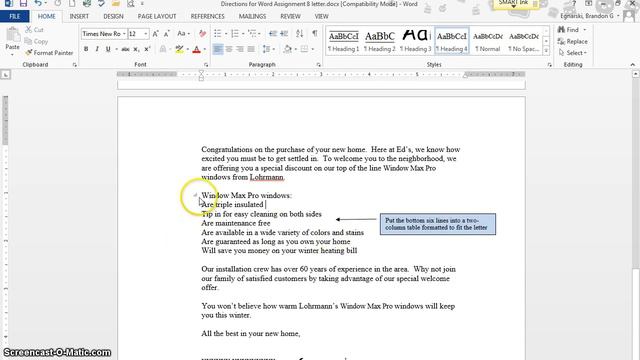Viewport: 640px width, 360px height.
Task: Switch to the REVIEW tab
Action: point(290,16)
